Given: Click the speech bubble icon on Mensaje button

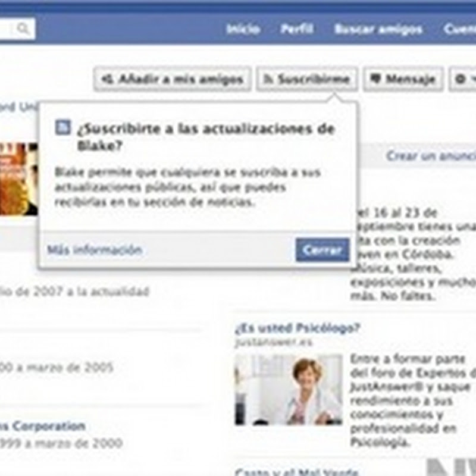Looking at the screenshot, I should 375,79.
